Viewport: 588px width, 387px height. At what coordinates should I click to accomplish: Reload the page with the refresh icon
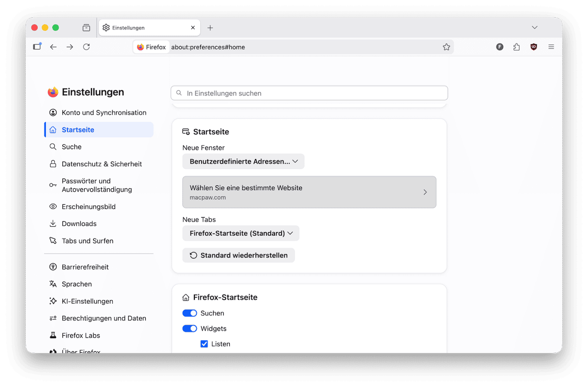[x=87, y=47]
